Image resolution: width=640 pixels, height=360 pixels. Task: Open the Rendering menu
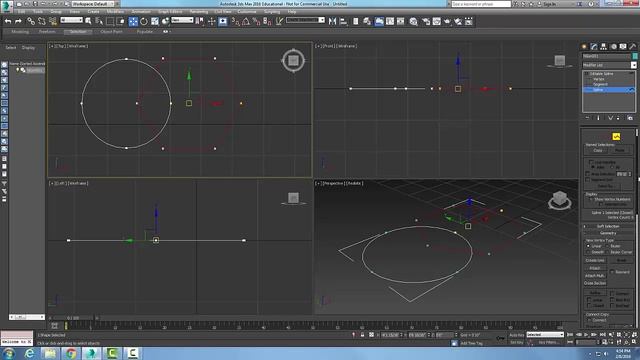[199, 11]
